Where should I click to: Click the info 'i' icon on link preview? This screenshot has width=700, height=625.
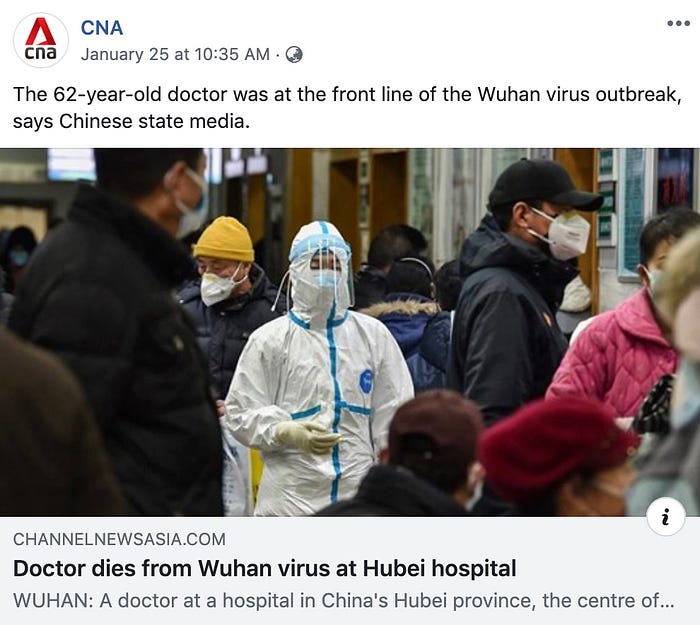point(666,517)
